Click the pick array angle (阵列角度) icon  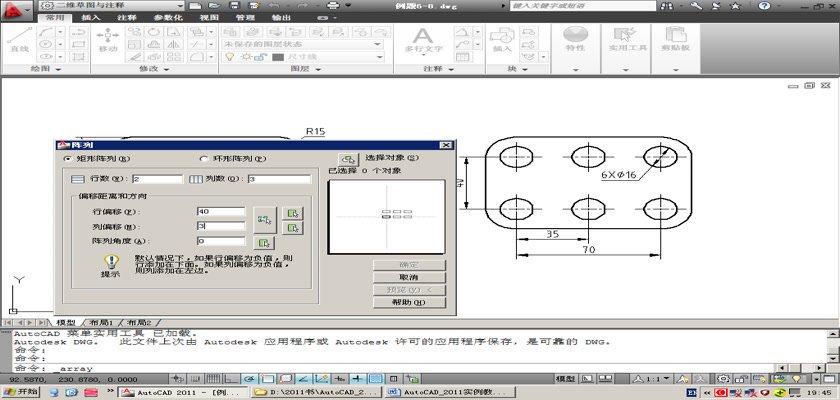265,242
